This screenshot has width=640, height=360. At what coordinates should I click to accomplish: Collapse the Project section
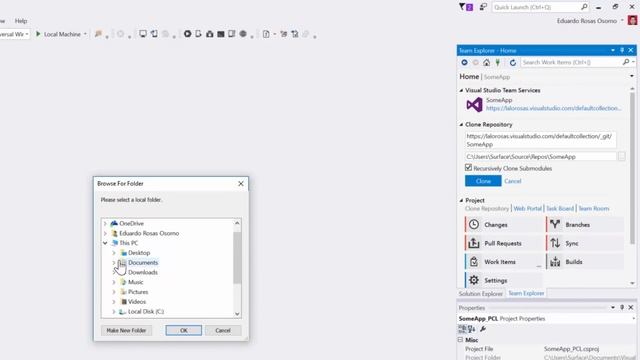coord(461,200)
